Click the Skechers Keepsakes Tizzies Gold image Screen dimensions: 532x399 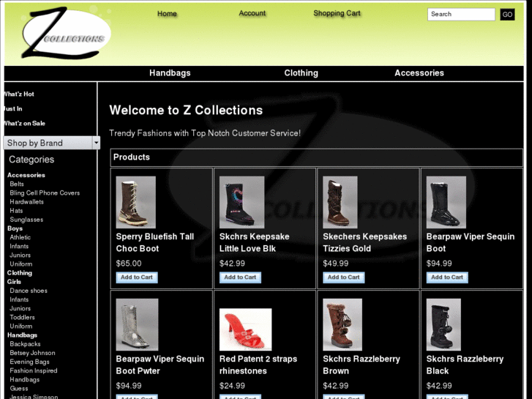[340, 202]
